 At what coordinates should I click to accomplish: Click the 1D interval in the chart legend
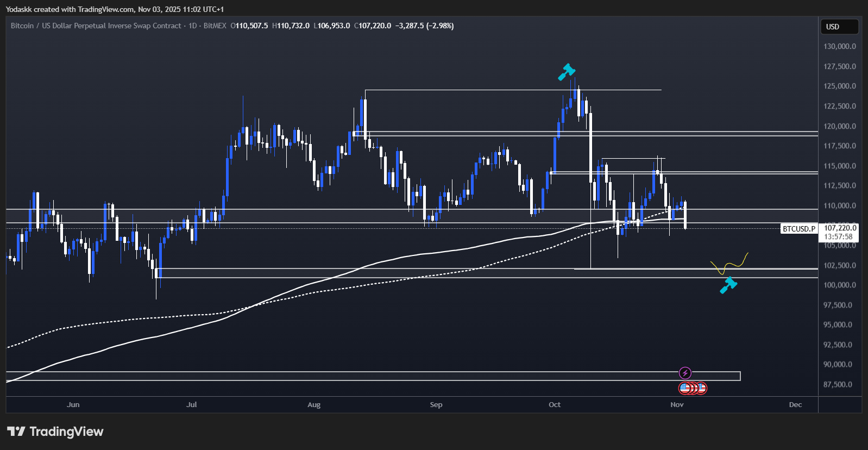[x=192, y=26]
